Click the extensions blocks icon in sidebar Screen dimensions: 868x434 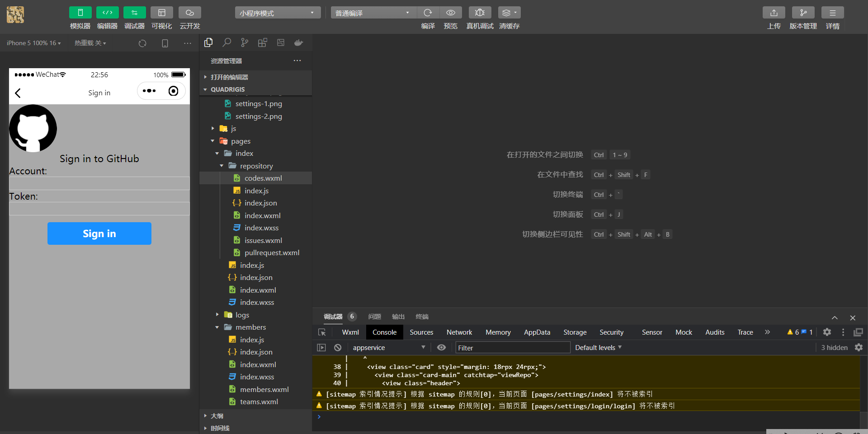[262, 42]
